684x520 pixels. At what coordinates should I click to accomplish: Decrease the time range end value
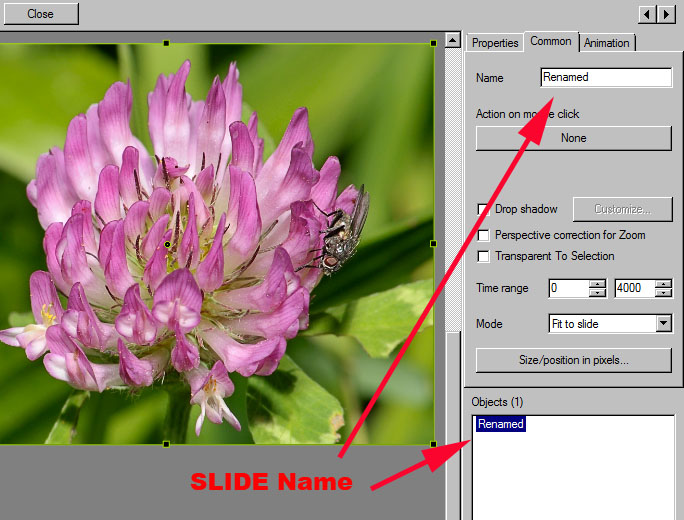[663, 293]
